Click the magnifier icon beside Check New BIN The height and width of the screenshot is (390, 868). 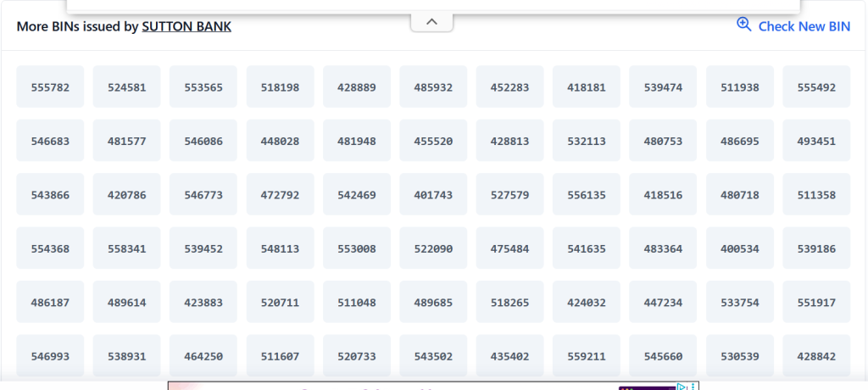click(743, 25)
